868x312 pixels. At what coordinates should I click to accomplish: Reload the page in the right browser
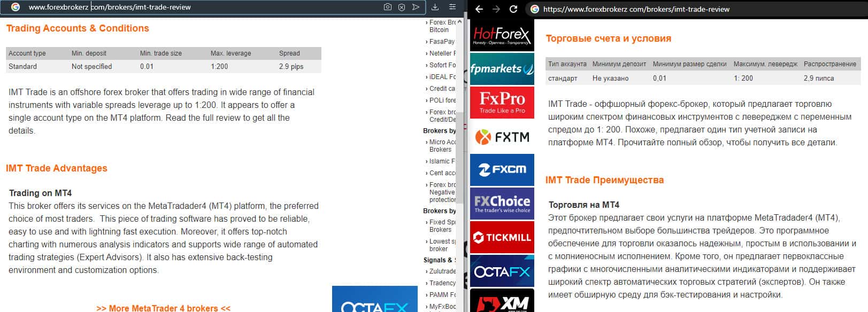click(513, 9)
